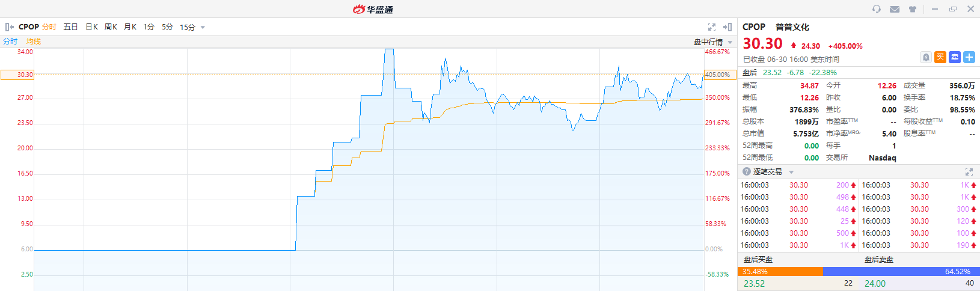Collapse the right quote panel
The height and width of the screenshot is (291, 980).
727,27
